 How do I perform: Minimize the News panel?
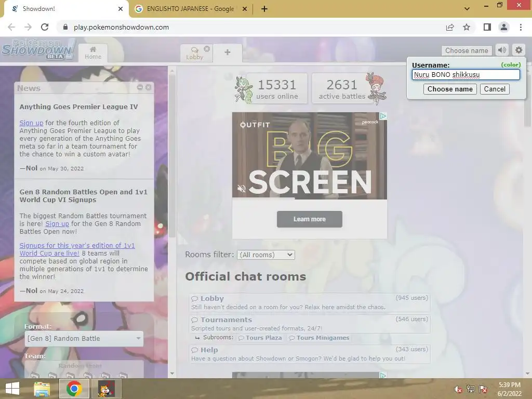140,87
